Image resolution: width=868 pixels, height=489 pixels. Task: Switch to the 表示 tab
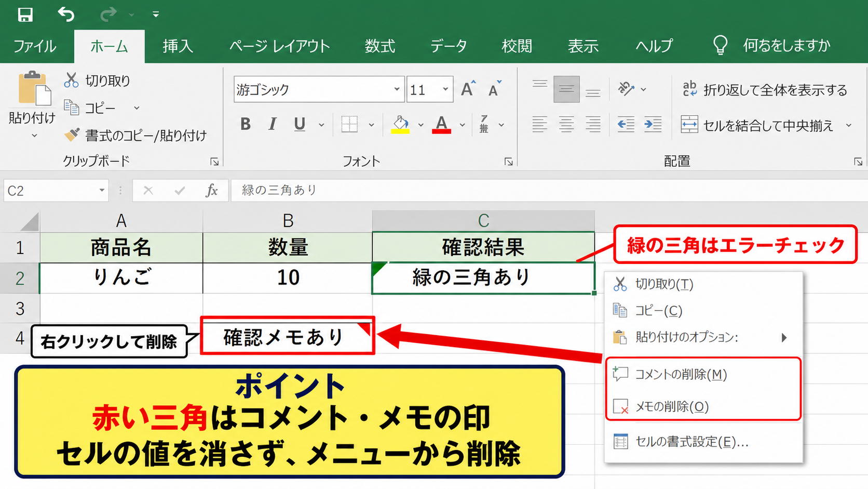coord(583,46)
